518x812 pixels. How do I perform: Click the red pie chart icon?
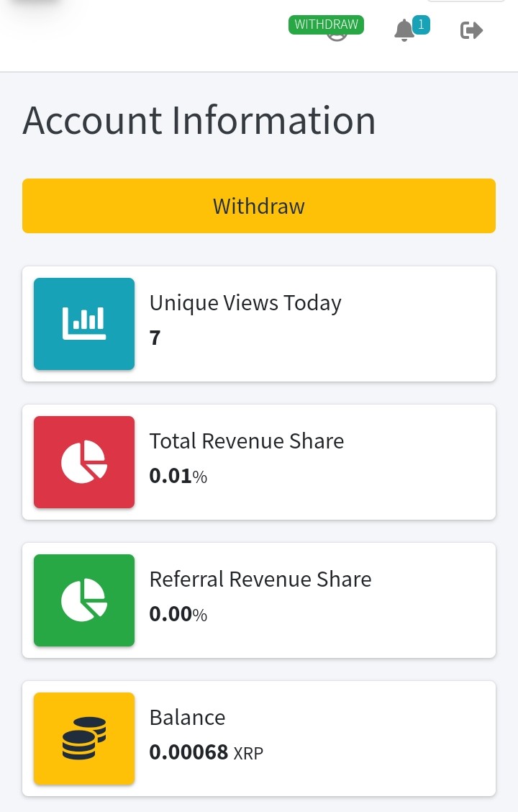coord(84,462)
